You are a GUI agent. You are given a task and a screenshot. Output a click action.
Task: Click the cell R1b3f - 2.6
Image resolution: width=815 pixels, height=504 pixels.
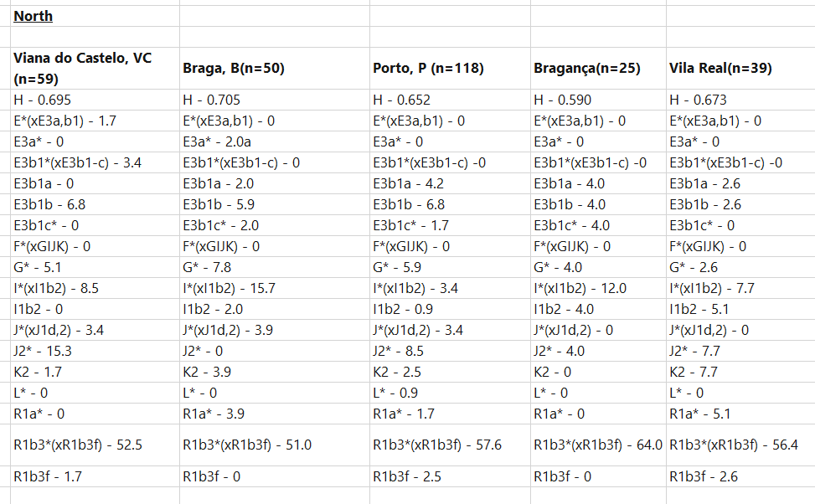tap(740, 476)
